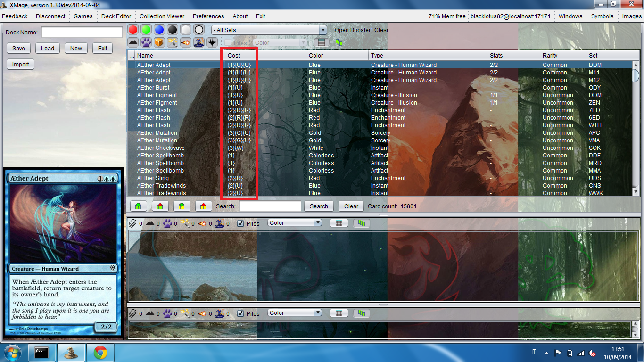Toggle the red mana color filter
The image size is (644, 362).
click(133, 30)
